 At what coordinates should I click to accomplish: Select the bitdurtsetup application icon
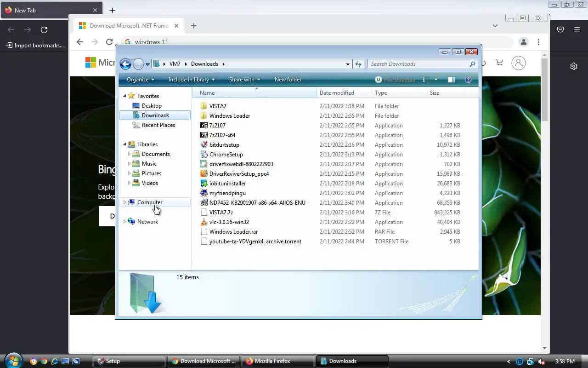204,144
